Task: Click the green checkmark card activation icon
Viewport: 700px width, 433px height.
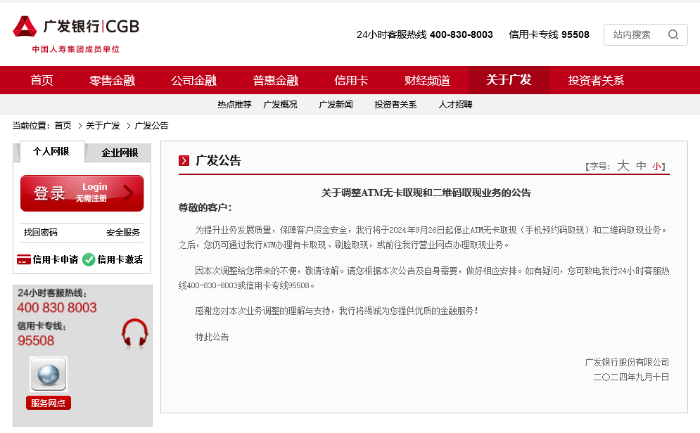Action: point(89,259)
